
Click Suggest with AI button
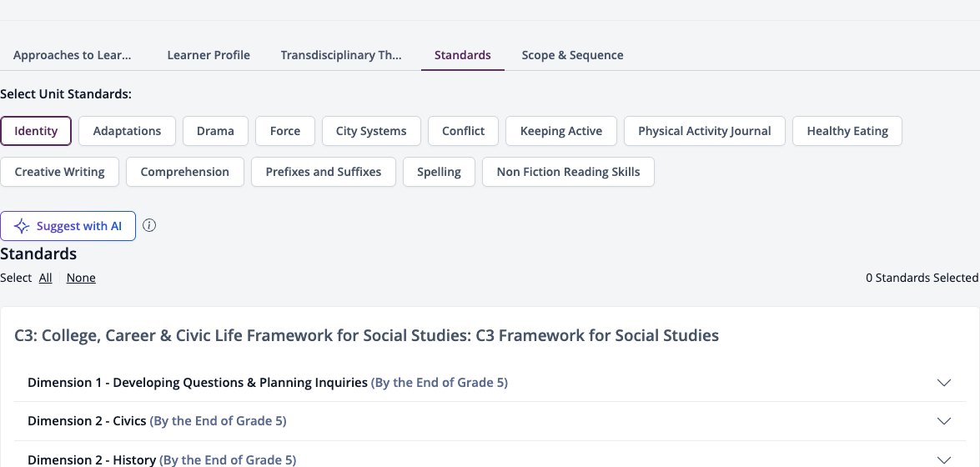(68, 226)
